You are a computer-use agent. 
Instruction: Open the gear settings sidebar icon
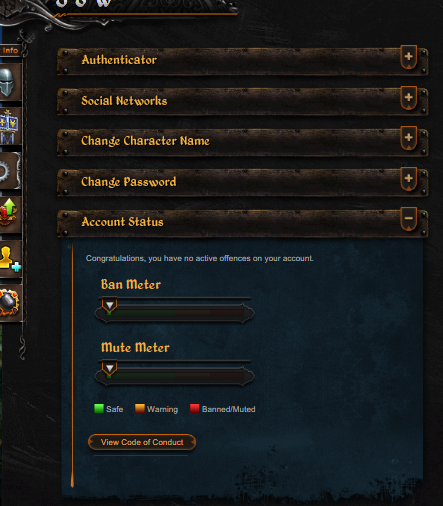click(x=9, y=171)
